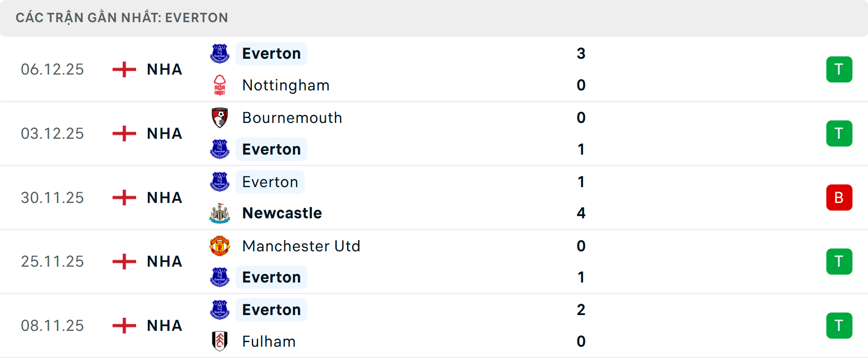The image size is (868, 358).
Task: Expand the Manchester Utd match row
Action: pyautogui.click(x=434, y=261)
